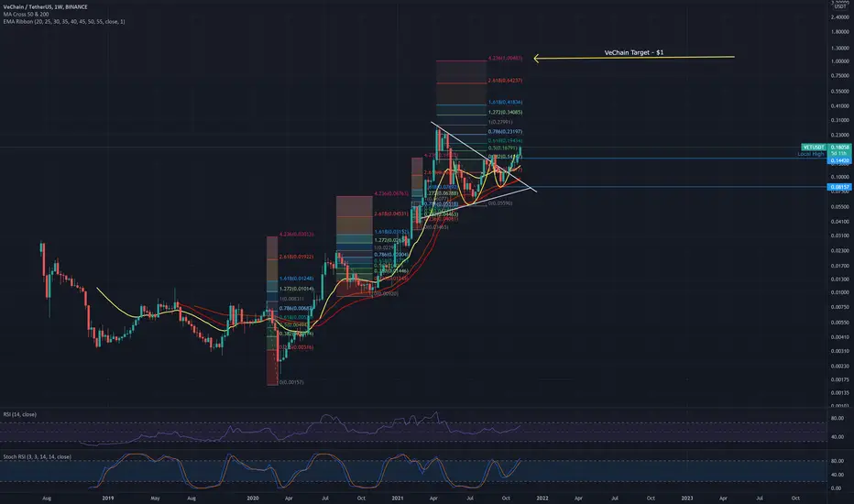Open the USDT currency selector on price axis

click(840, 5)
